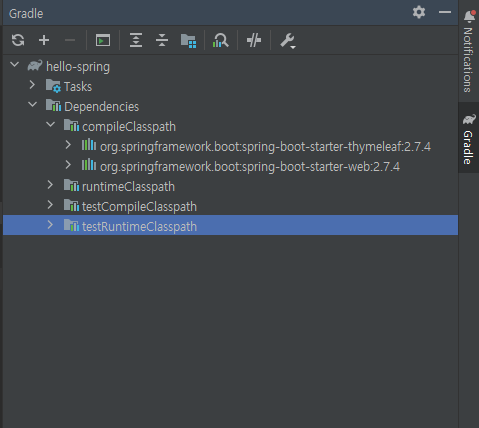Open Build Tool Settings wrench dropdown
This screenshot has width=479, height=428.
288,41
